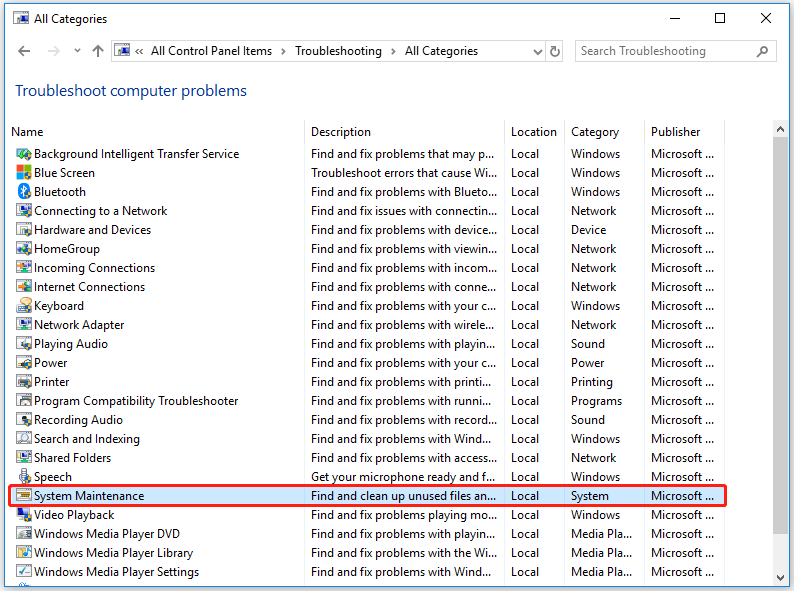Click the Search and Indexing icon
Viewport: 794px width, 591px height.
[24, 439]
